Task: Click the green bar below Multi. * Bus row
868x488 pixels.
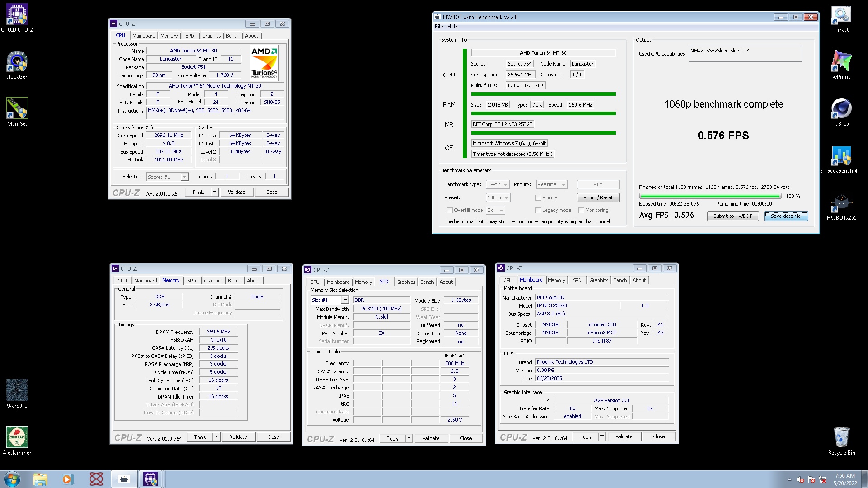Action: [543, 94]
